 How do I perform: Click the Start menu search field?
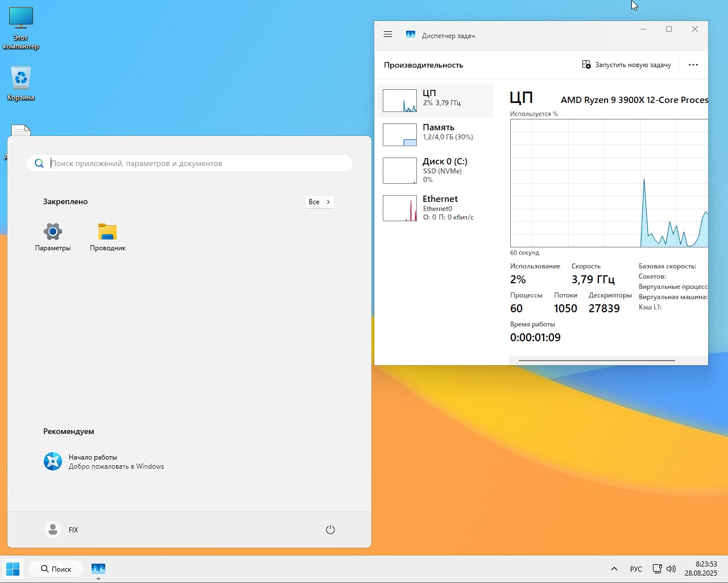click(x=189, y=163)
